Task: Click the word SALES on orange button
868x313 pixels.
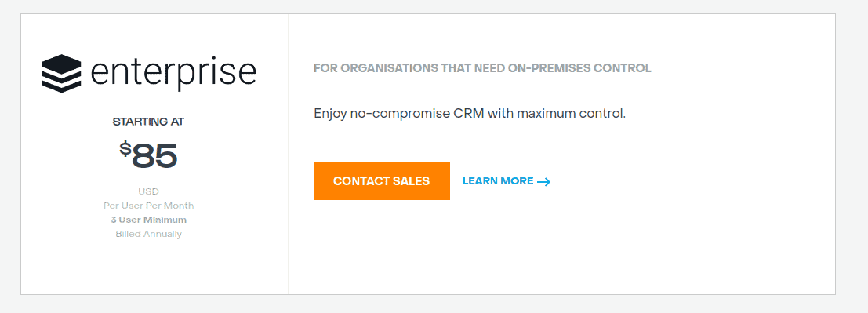Action: pyautogui.click(x=411, y=181)
